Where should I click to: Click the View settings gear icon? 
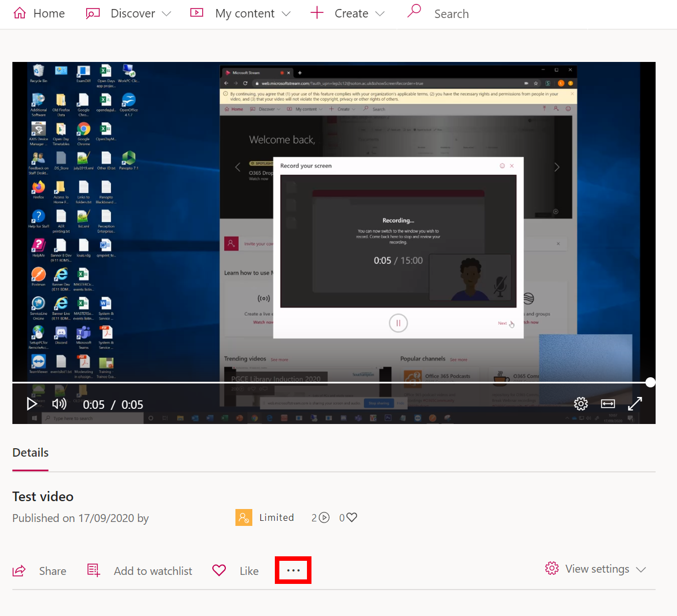point(552,568)
